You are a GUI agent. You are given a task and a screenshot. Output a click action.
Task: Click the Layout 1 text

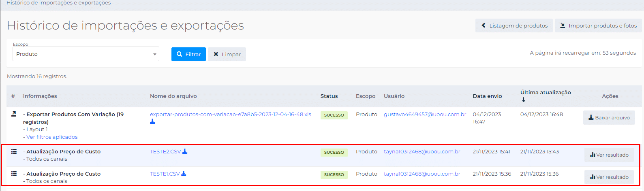pos(37,129)
